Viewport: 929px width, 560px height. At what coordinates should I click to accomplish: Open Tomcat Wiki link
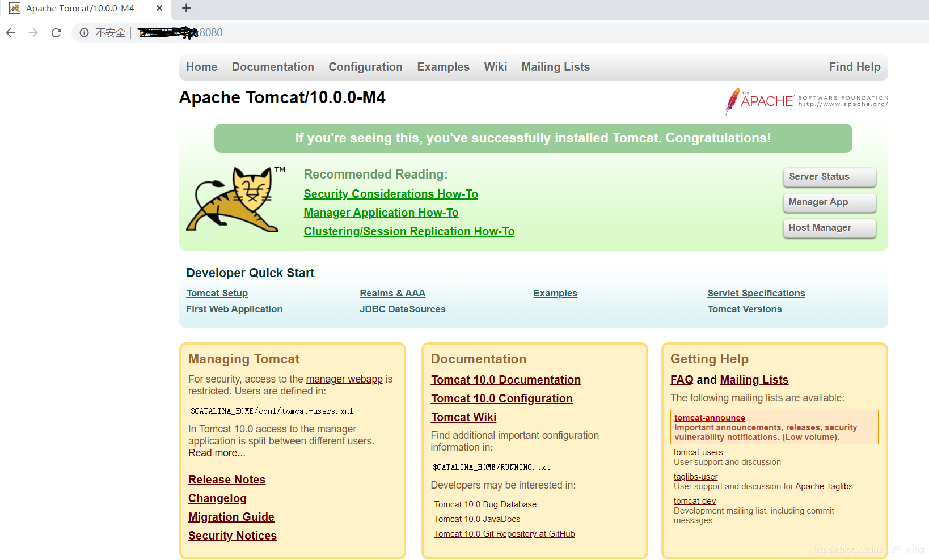tap(463, 417)
